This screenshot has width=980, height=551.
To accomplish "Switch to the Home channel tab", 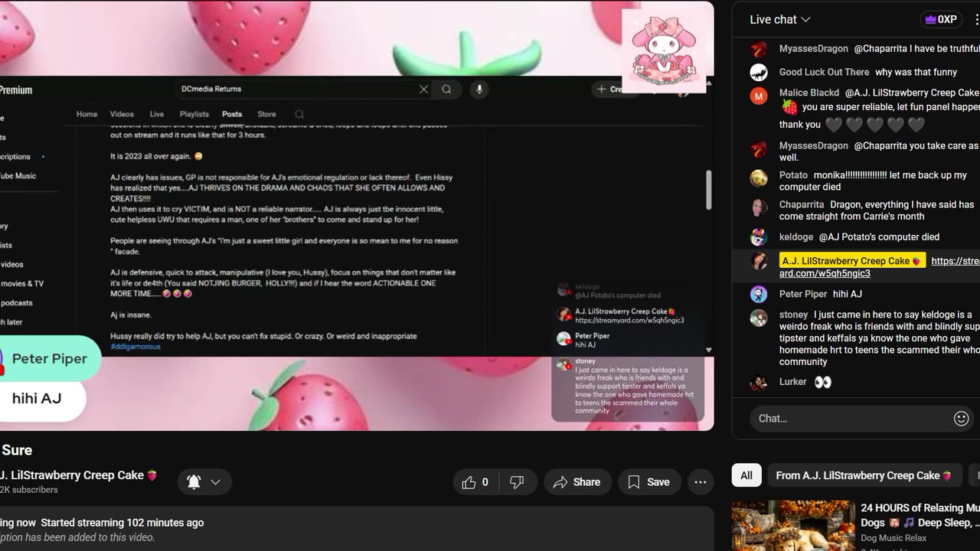I will click(x=87, y=114).
